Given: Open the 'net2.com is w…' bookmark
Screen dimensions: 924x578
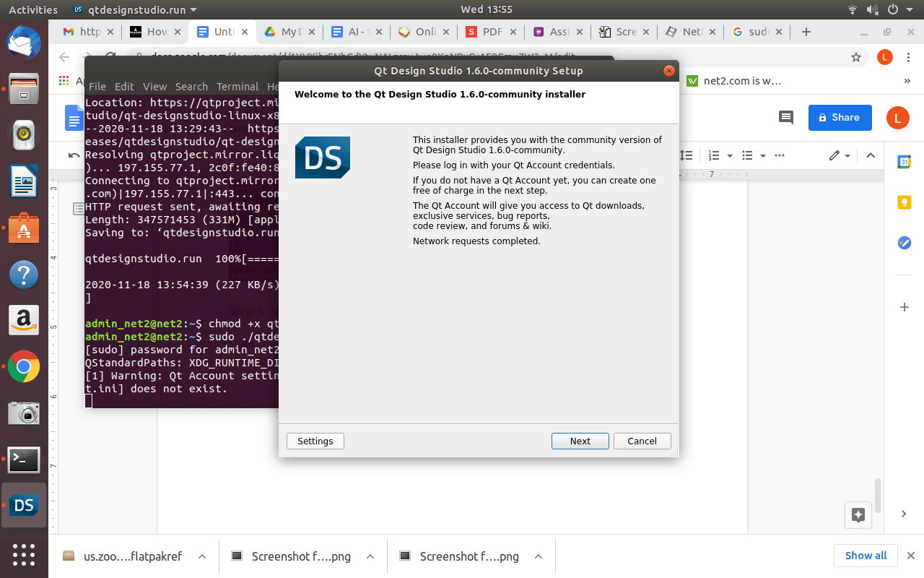Looking at the screenshot, I should (x=734, y=81).
